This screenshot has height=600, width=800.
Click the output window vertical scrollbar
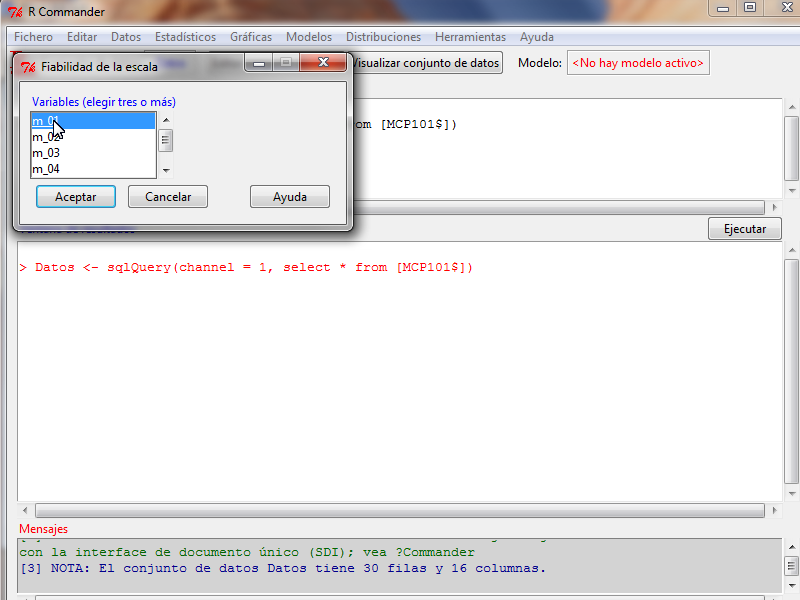tap(791, 370)
